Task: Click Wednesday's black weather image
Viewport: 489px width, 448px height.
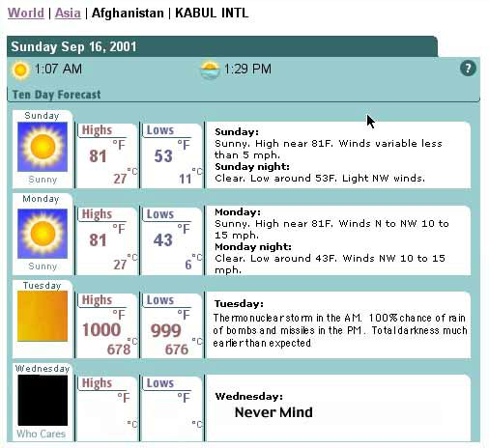Action: (x=43, y=400)
